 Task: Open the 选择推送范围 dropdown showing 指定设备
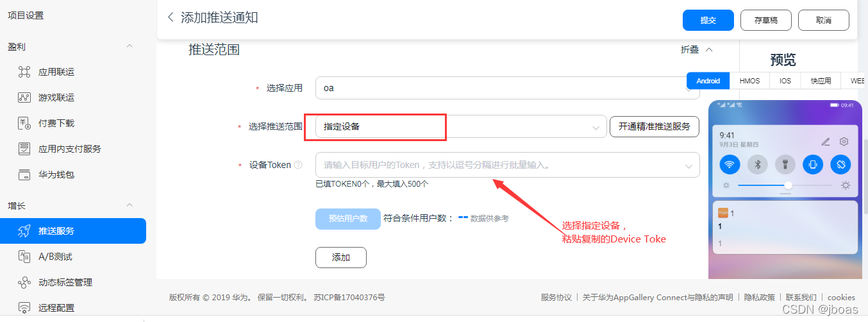pos(461,126)
